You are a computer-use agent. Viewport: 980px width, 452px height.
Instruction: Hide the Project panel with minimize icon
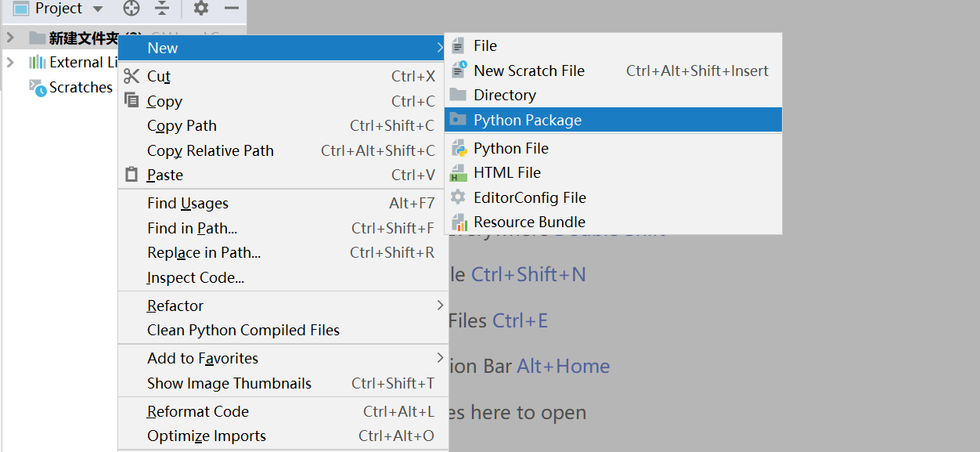[231, 9]
